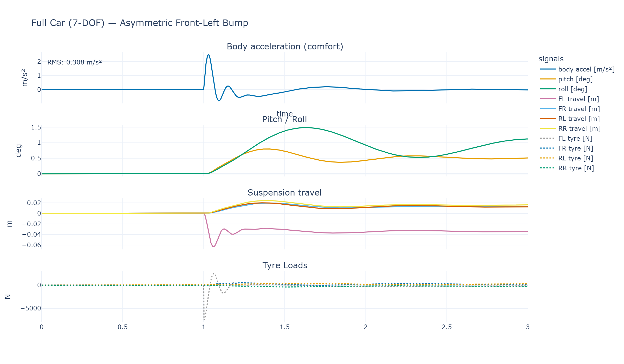This screenshot has width=624, height=364.
Task: Click the FL travel minimum dip
Action: tap(213, 246)
